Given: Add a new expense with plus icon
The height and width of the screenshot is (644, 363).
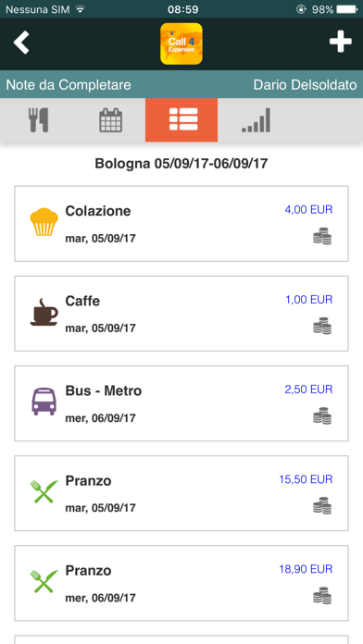Looking at the screenshot, I should [341, 42].
